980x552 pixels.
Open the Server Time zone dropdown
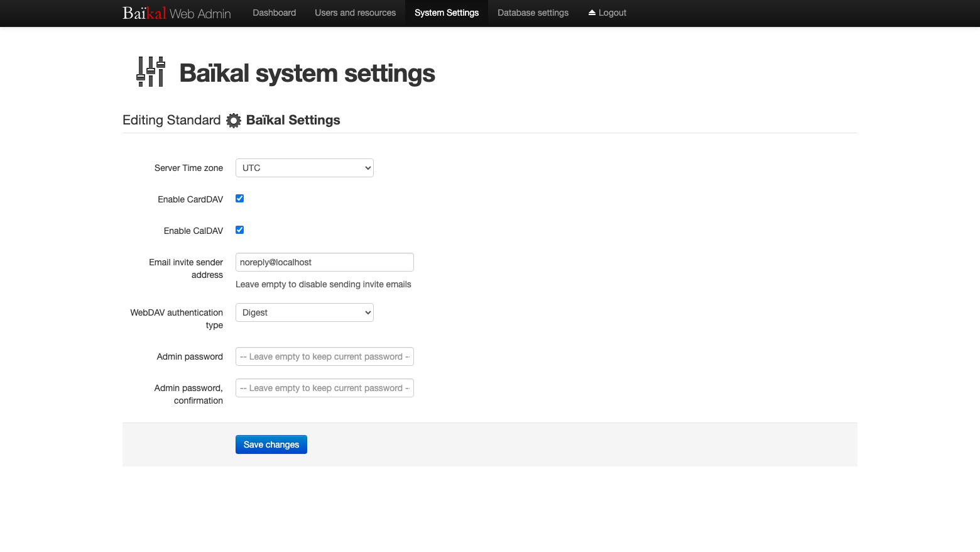[x=305, y=168]
